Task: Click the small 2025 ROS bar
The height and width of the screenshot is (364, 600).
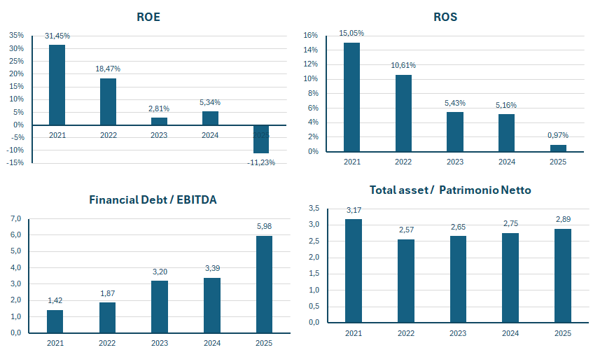Action: pos(558,148)
